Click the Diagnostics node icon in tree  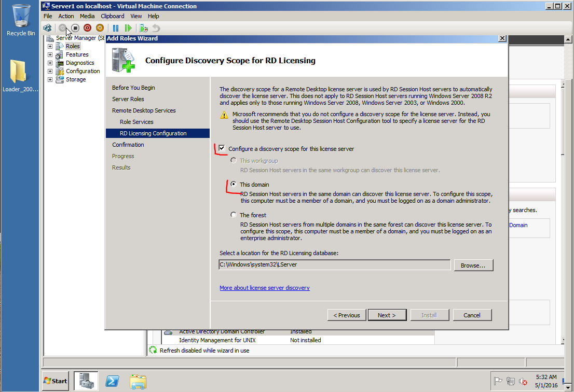point(59,63)
